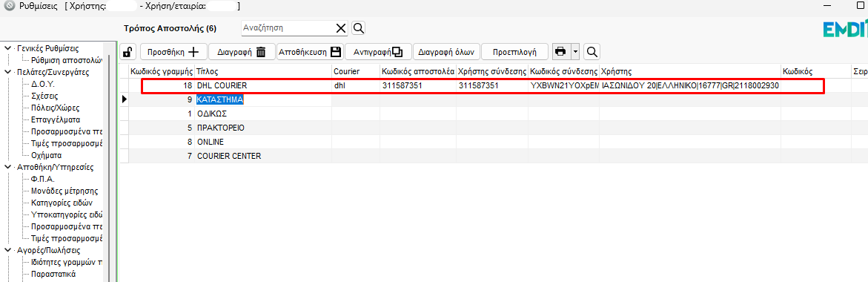
Task: Select Δ.Ο.Υ. in the tree
Action: coord(43,84)
